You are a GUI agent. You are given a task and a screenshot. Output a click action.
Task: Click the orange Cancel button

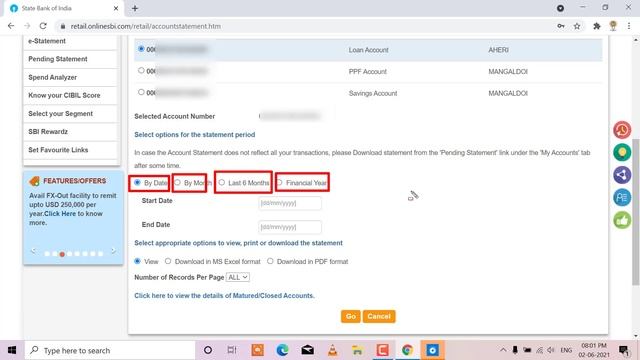click(379, 316)
